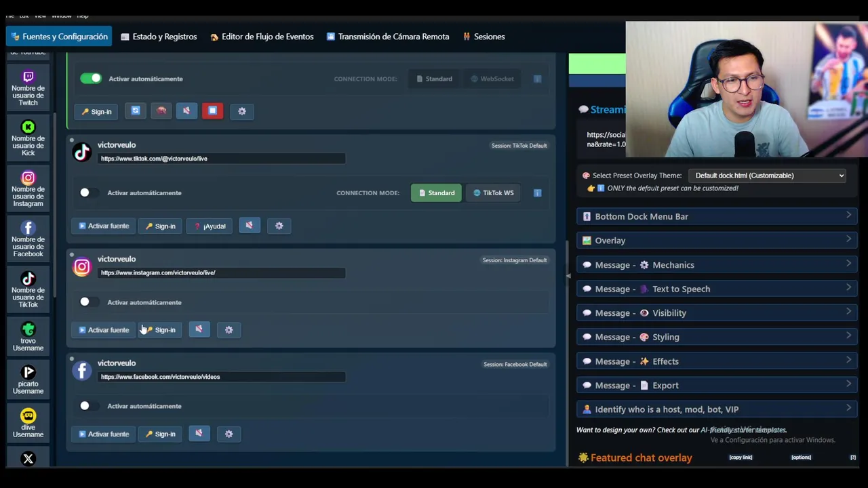868x488 pixels.
Task: Switch to Estado y Registros tab
Action: [159, 37]
